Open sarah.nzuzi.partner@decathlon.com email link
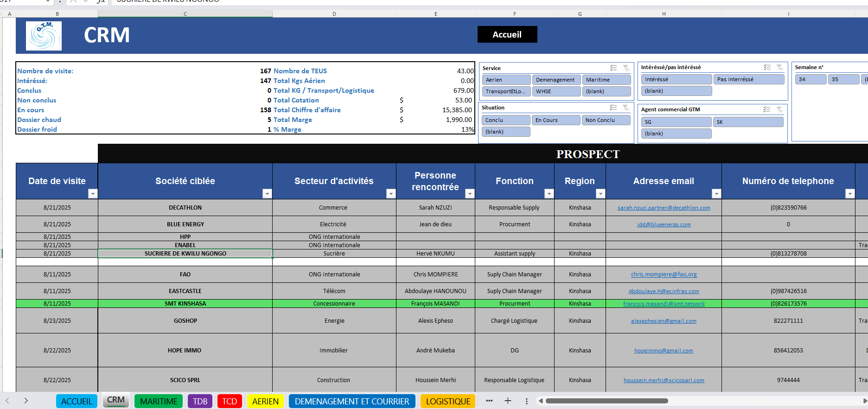Image resolution: width=868 pixels, height=409 pixels. (x=664, y=208)
